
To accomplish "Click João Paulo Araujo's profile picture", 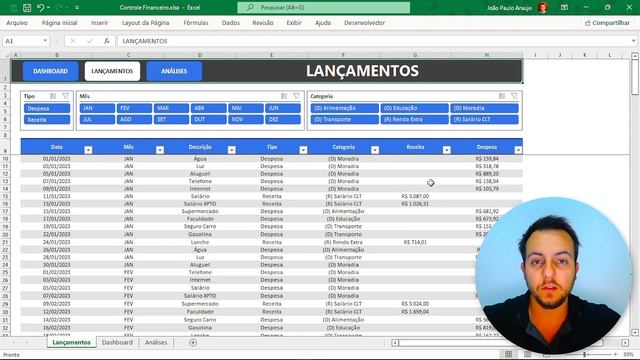I will coord(543,8).
